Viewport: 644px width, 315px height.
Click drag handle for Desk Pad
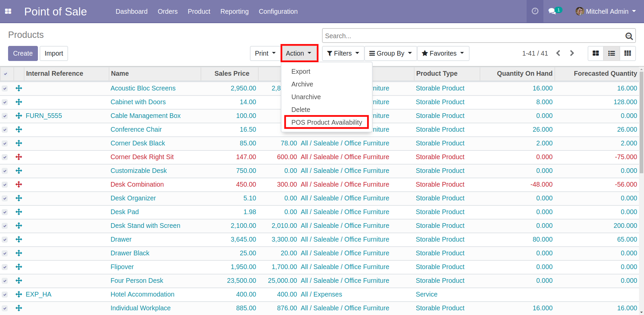[x=19, y=212]
